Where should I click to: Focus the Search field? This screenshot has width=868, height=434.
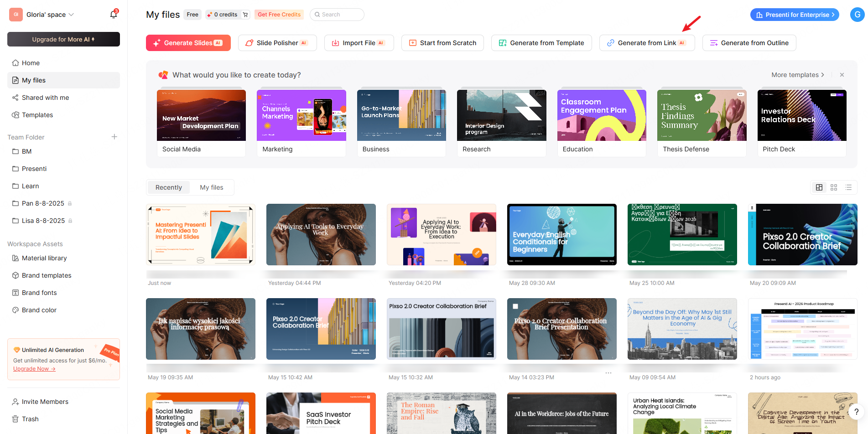coord(337,15)
